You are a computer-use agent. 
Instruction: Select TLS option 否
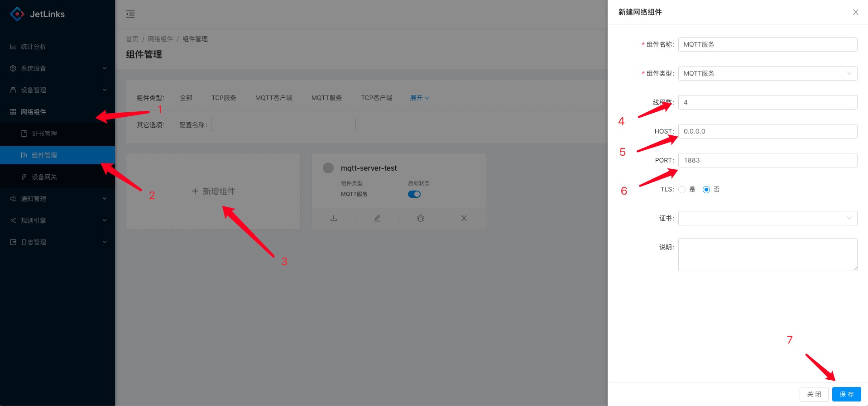[706, 190]
